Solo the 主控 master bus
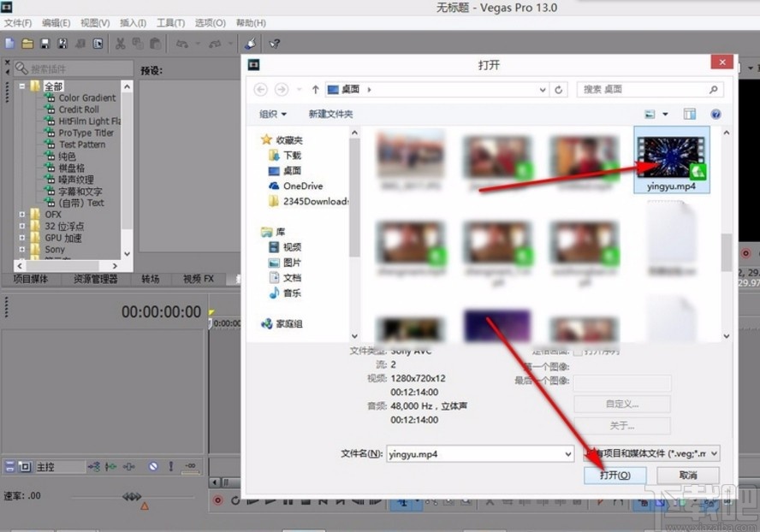 pos(170,467)
